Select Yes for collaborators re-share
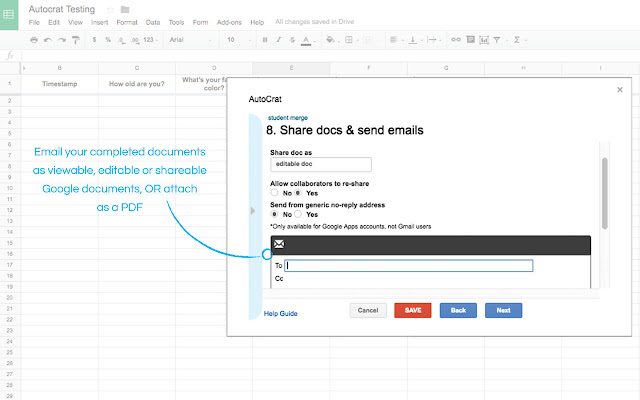This screenshot has width=640, height=400. [298, 192]
